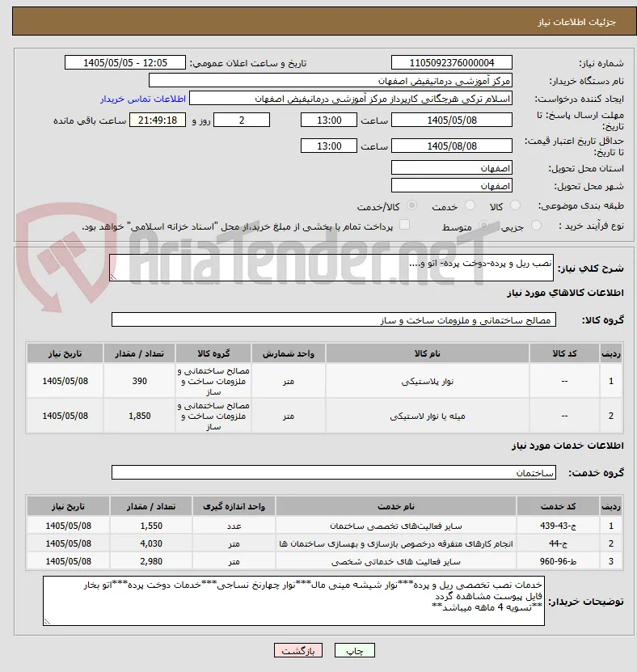Choose the متوسط purchase type radio
This screenshot has width=637, height=672.
coord(483,226)
